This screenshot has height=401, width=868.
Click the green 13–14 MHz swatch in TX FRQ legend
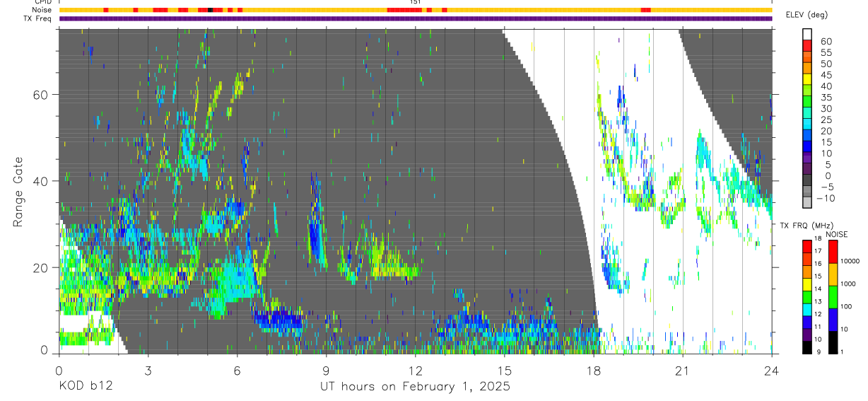807,296
